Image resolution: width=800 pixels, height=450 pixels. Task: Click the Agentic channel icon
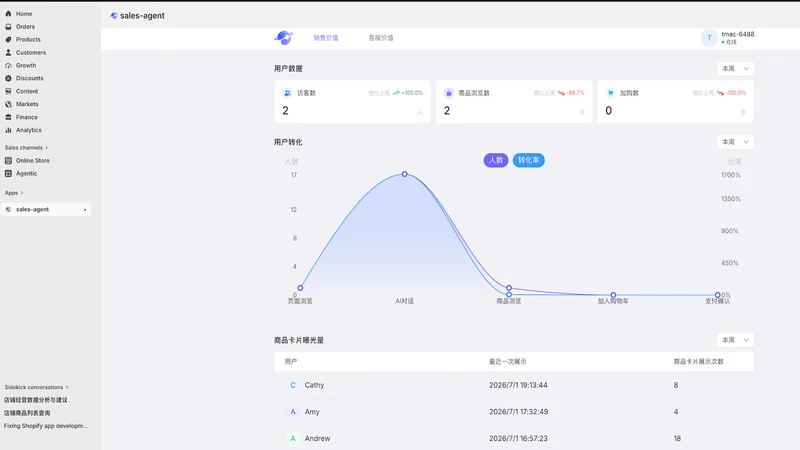click(x=8, y=173)
